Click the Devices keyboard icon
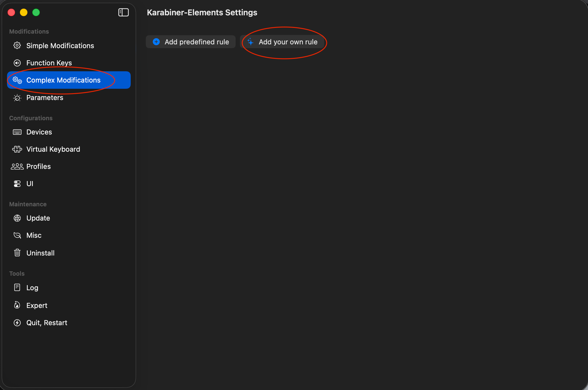 [x=17, y=132]
